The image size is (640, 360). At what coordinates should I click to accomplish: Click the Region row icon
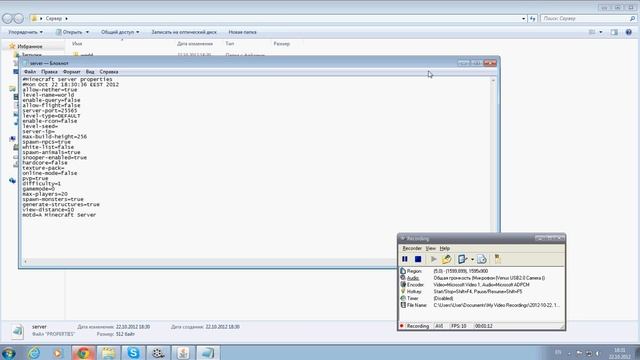click(x=403, y=271)
